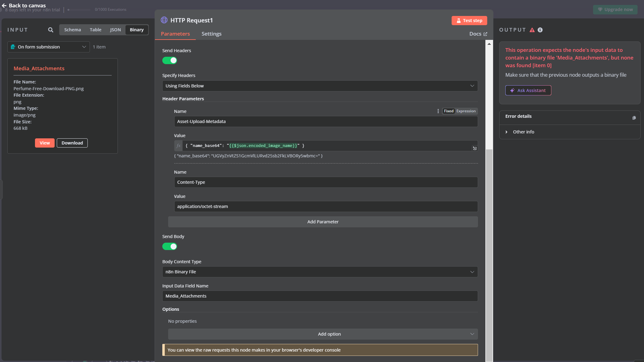
Task: Expand the header value expression editor
Action: point(475,148)
